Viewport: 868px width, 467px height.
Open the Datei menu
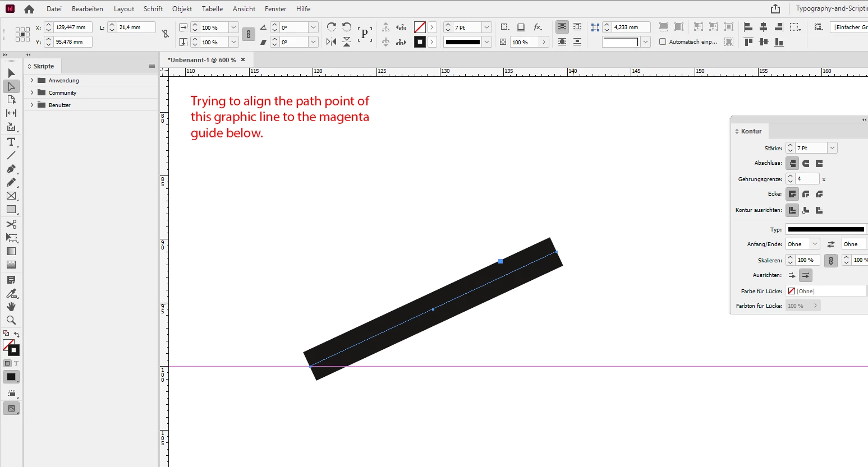[x=54, y=9]
